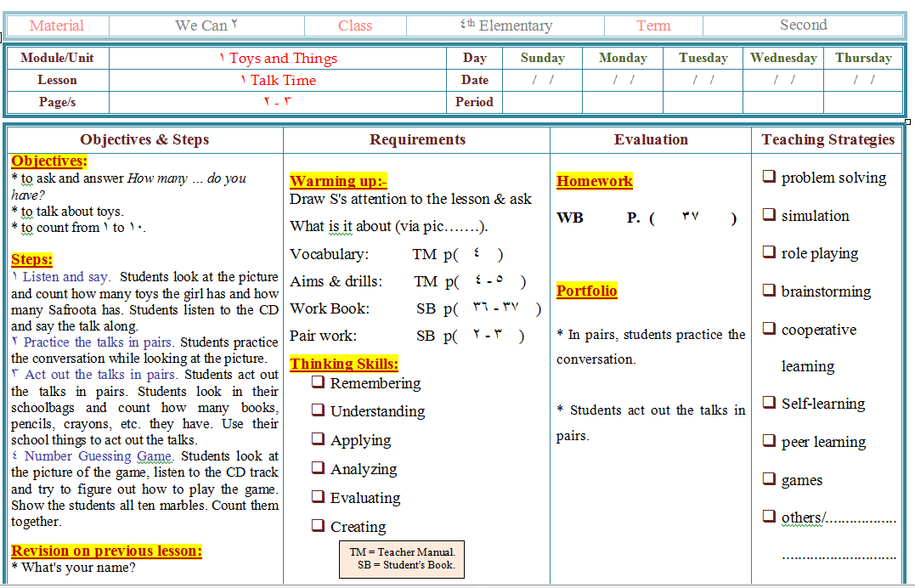This screenshot has height=588, width=915.
Task: Click the highlighted 'Steps:' heading
Action: coord(31,259)
